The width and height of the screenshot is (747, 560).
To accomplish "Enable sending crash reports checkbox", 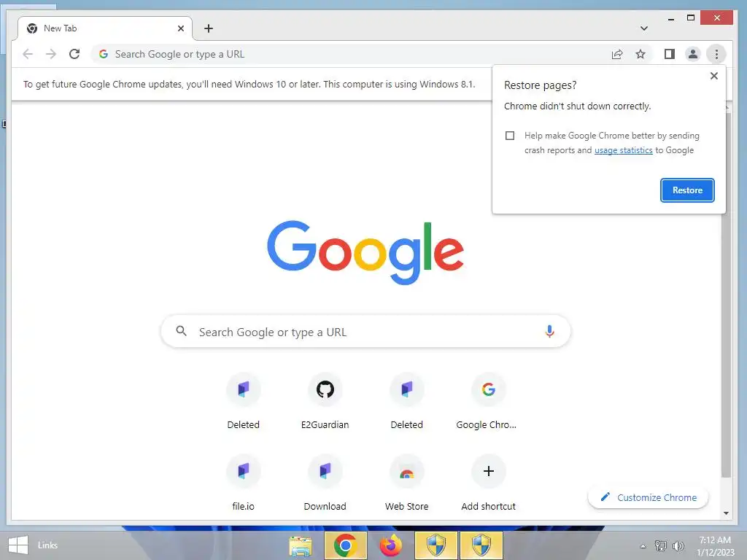I will pos(510,136).
